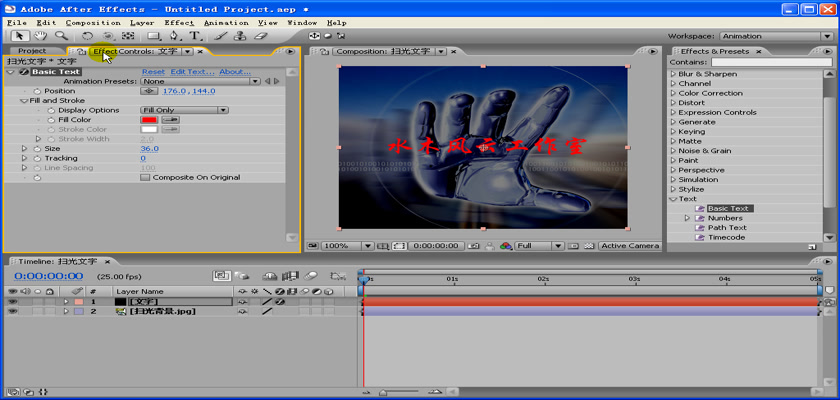840x400 pixels.
Task: Enable Frame Blending in timeline header
Action: tap(290, 276)
